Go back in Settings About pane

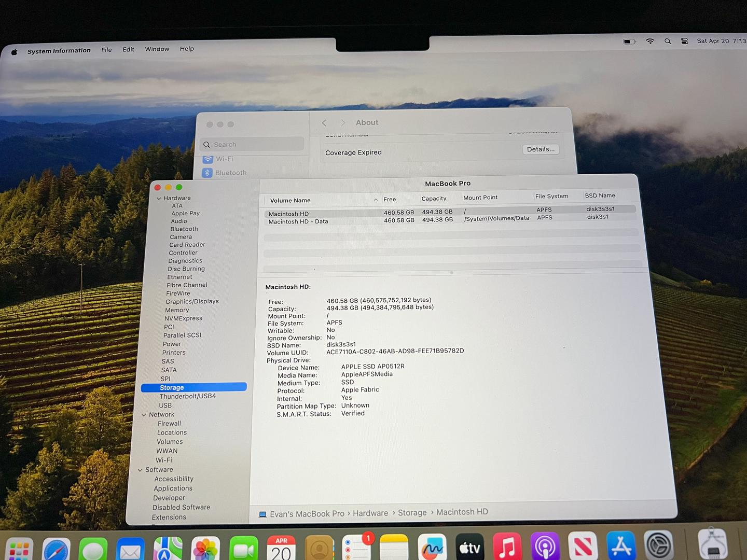click(x=324, y=123)
